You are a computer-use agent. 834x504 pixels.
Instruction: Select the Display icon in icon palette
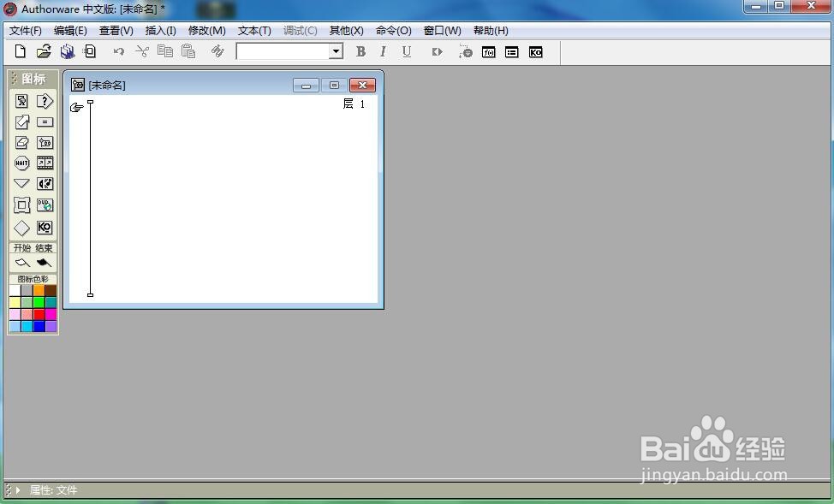click(21, 101)
